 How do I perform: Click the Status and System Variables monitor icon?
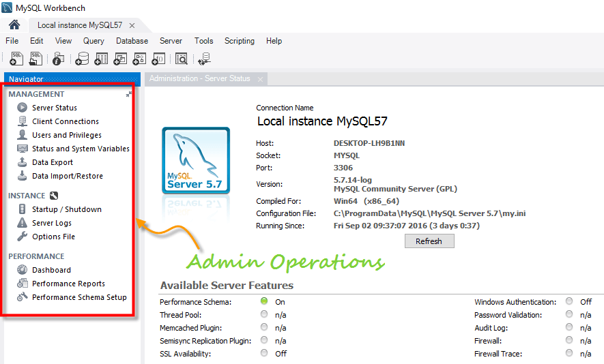[23, 148]
